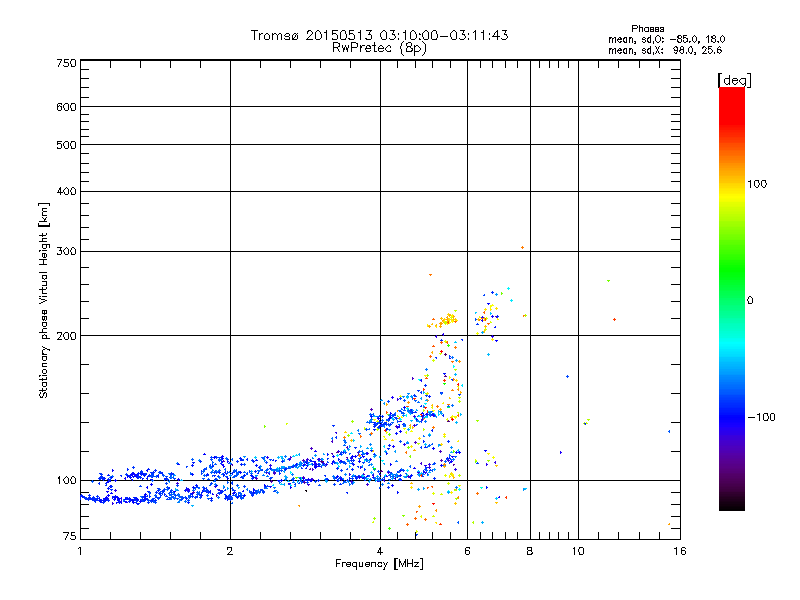This screenshot has width=800, height=600.
Task: Click the x-axis tick label '16'
Action: [680, 551]
